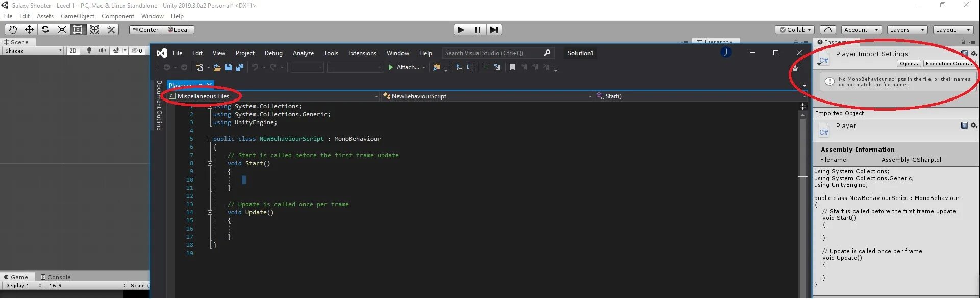
Task: Toggle 2D scene view mode
Action: pos(73,51)
